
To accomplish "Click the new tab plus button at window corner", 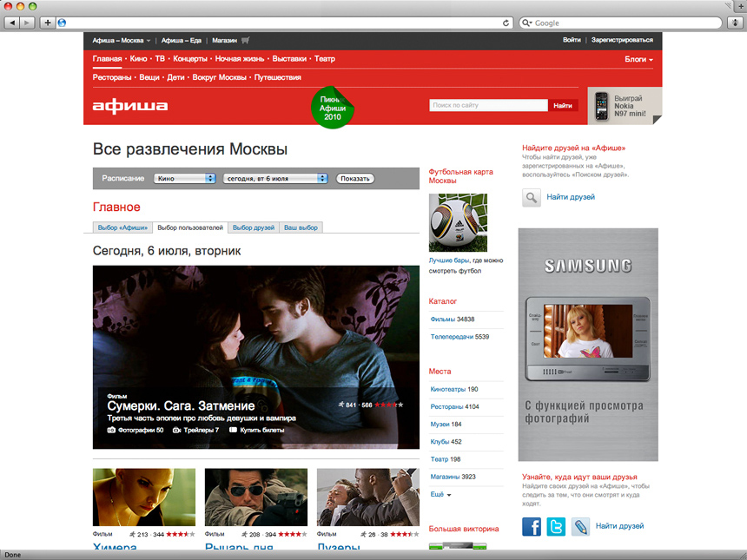I will coord(741,7).
